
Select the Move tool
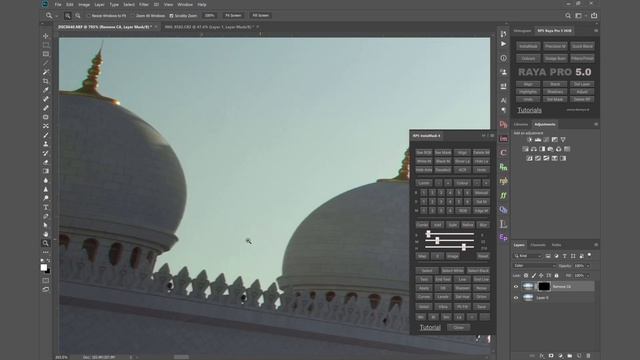pyautogui.click(x=46, y=36)
